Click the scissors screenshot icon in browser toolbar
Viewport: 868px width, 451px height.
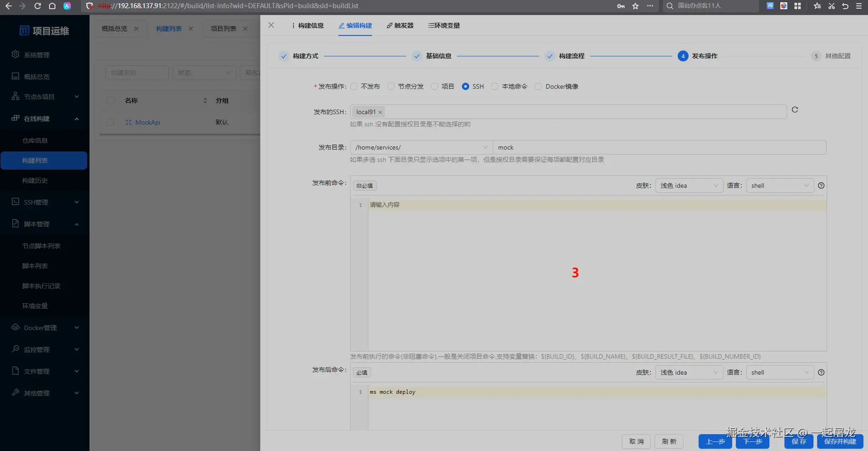tap(831, 6)
